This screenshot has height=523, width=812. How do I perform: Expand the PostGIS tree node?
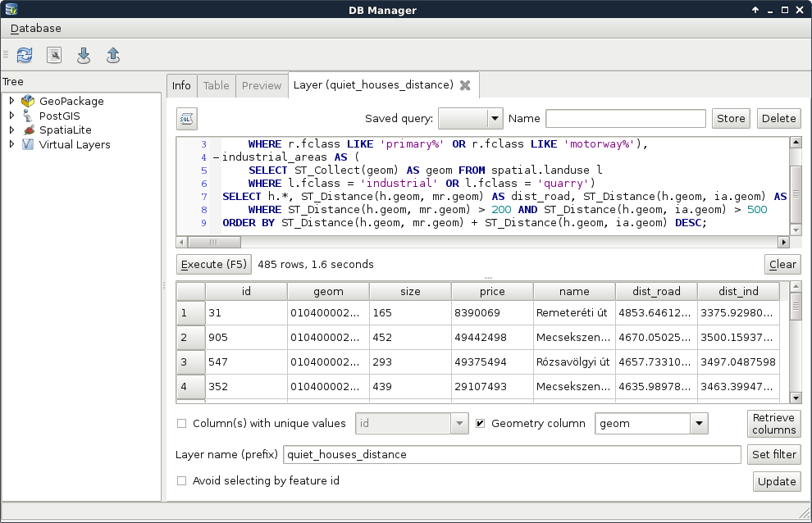point(11,116)
